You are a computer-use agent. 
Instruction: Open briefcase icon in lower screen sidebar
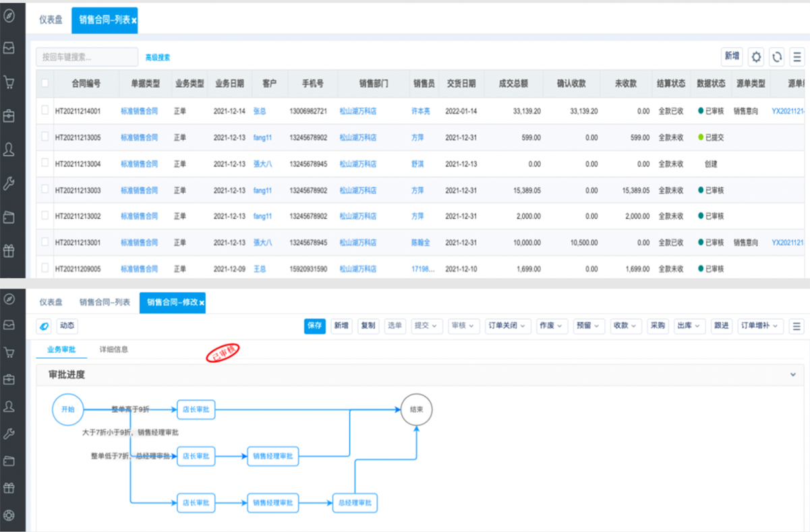point(9,380)
